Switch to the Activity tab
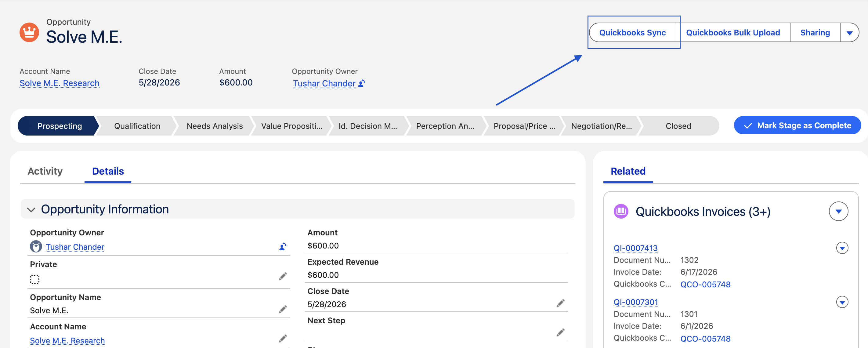The width and height of the screenshot is (868, 348). 45,171
